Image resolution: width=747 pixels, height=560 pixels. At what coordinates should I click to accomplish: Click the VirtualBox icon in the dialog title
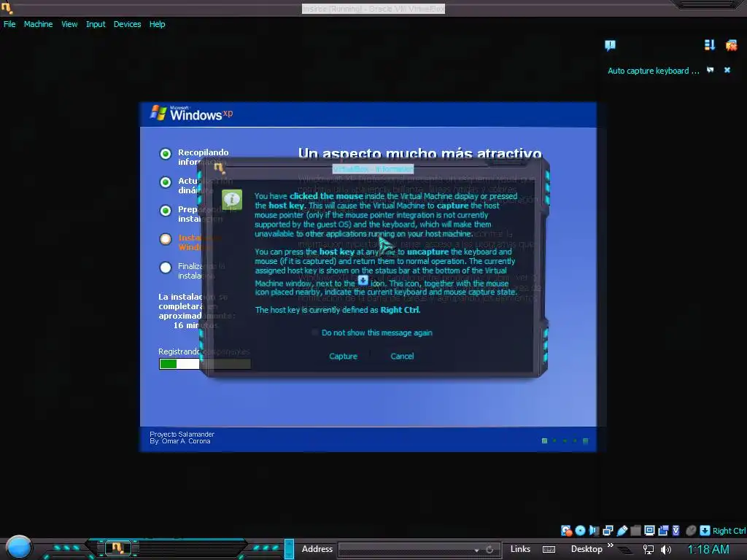coord(219,168)
